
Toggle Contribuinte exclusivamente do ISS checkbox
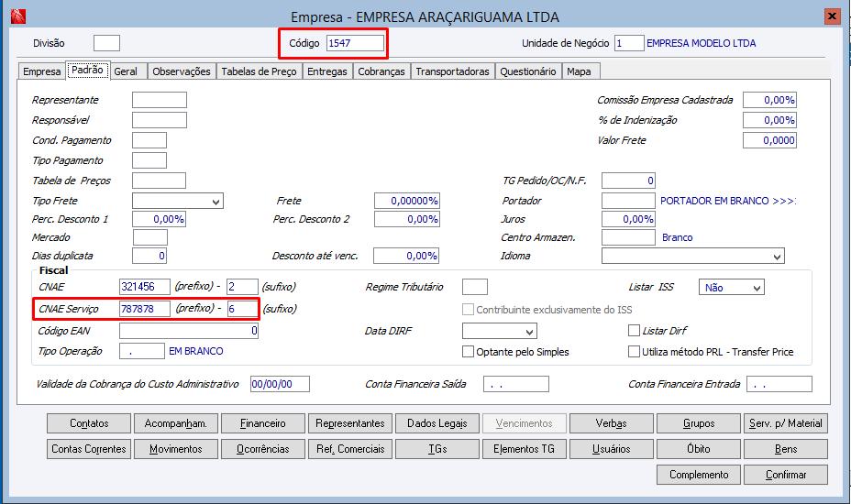coord(468,309)
